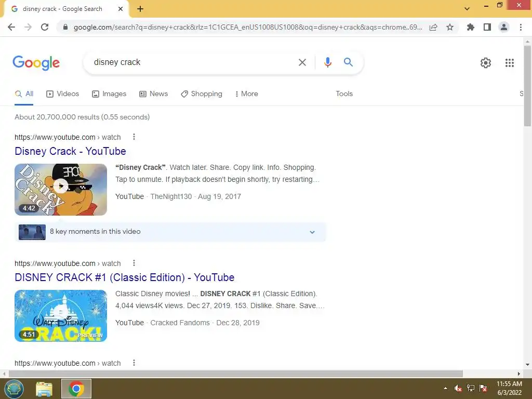The image size is (532, 399).
Task: Click the key moments preview thumbnail
Action: click(32, 232)
